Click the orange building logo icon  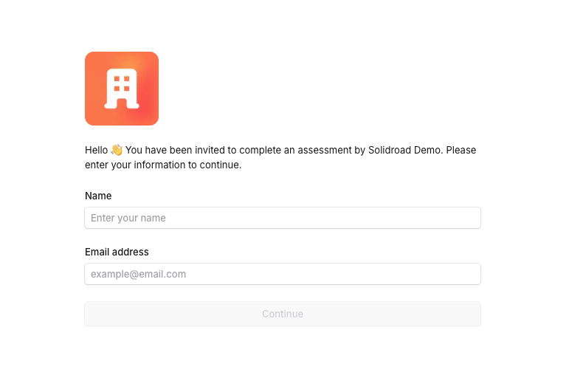[x=122, y=89]
